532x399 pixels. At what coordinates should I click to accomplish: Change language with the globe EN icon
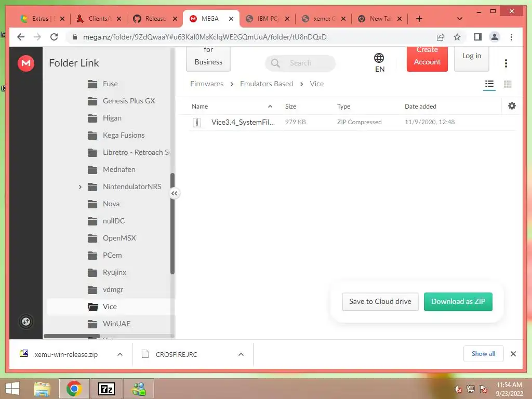point(379,62)
